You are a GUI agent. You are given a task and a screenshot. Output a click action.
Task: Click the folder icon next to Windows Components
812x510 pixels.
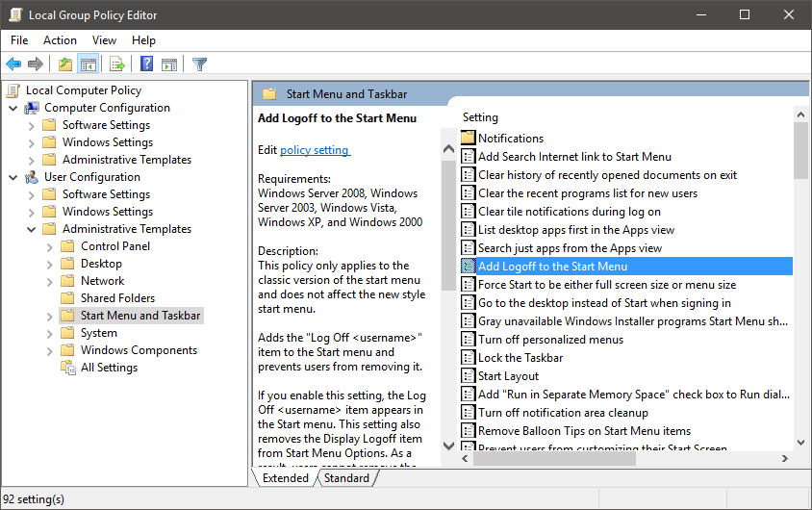tap(67, 350)
